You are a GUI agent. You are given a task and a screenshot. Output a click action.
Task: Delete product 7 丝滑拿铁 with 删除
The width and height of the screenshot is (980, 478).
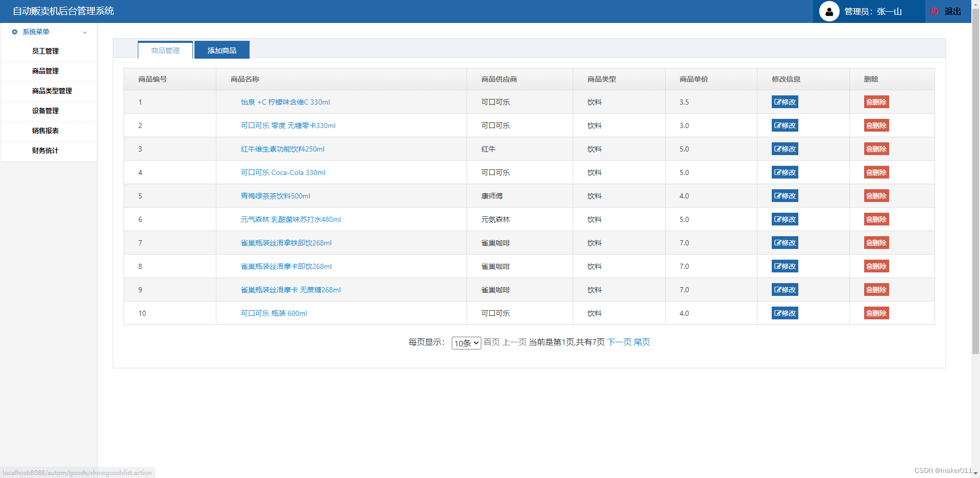pos(876,243)
